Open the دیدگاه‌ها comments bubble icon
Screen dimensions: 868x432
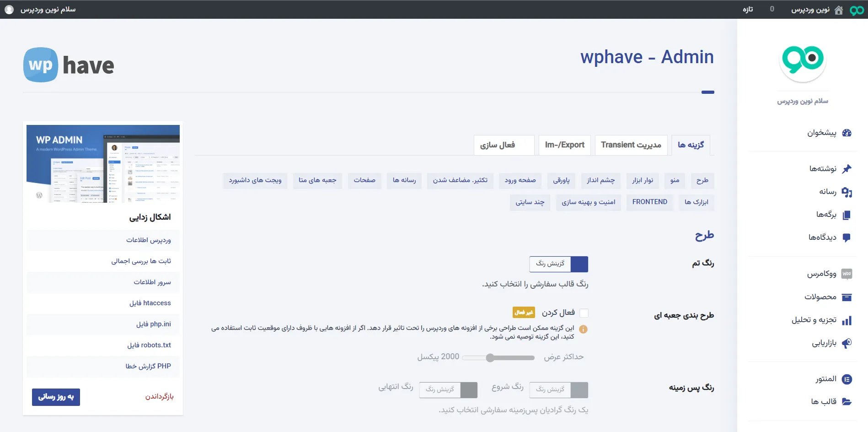coord(847,238)
